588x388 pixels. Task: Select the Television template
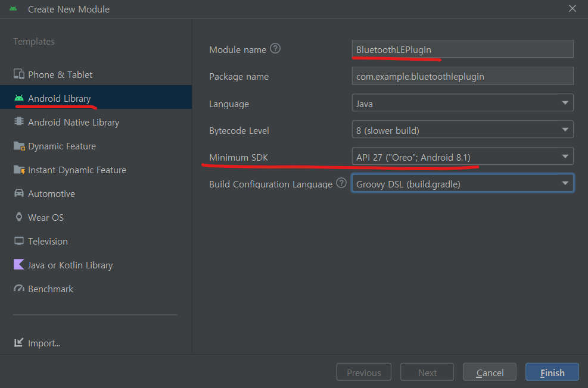[x=96, y=241]
